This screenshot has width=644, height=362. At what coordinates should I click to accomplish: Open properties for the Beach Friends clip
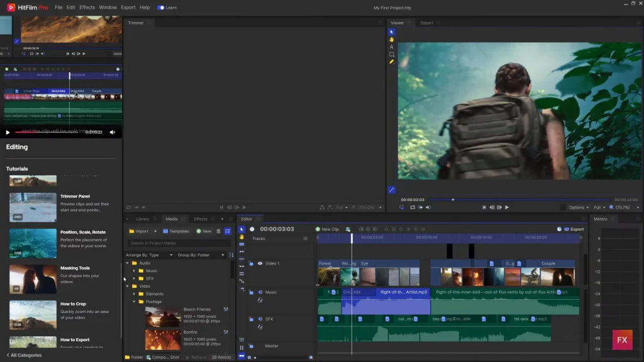pos(226,309)
